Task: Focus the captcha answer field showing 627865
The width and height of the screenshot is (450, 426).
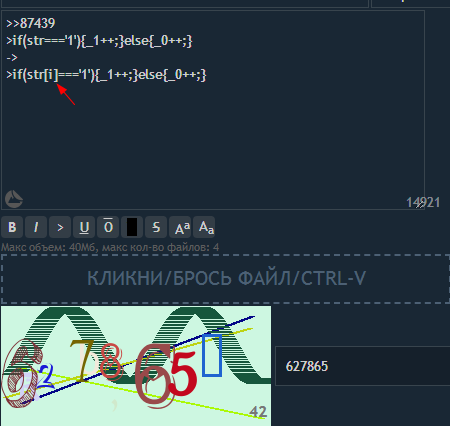Action: tap(363, 366)
